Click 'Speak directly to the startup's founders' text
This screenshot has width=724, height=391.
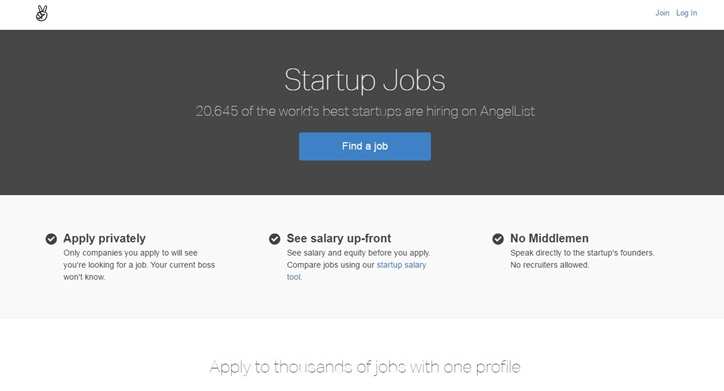pos(582,253)
